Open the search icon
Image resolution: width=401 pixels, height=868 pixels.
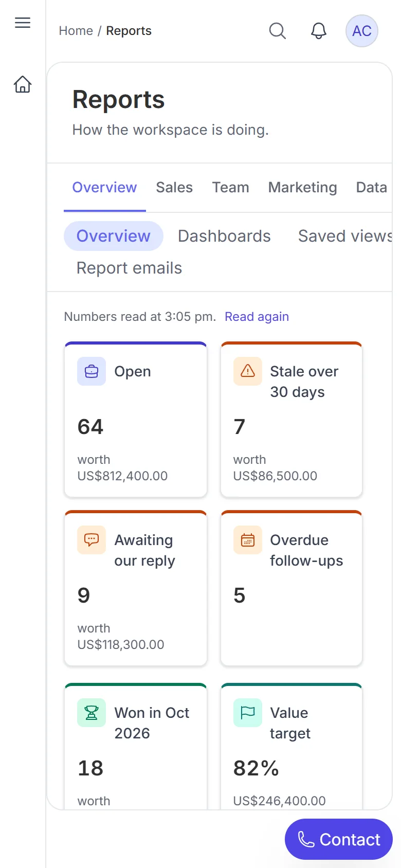coord(278,31)
